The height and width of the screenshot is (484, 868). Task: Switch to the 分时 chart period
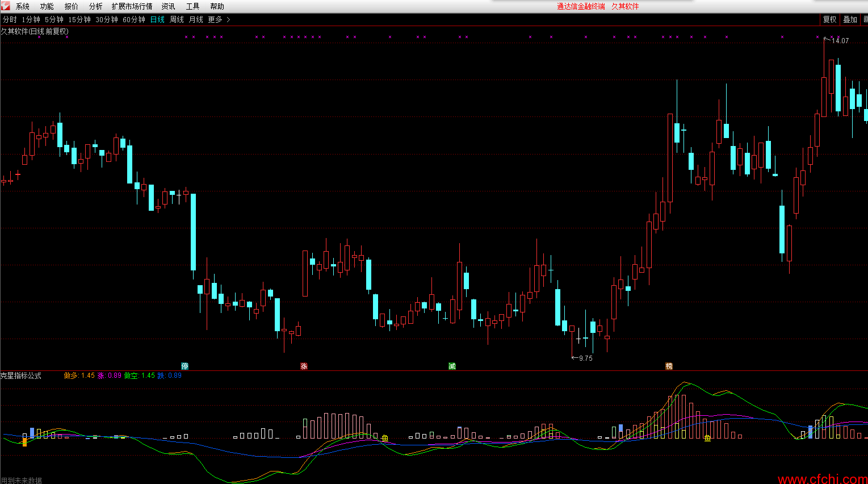click(10, 19)
